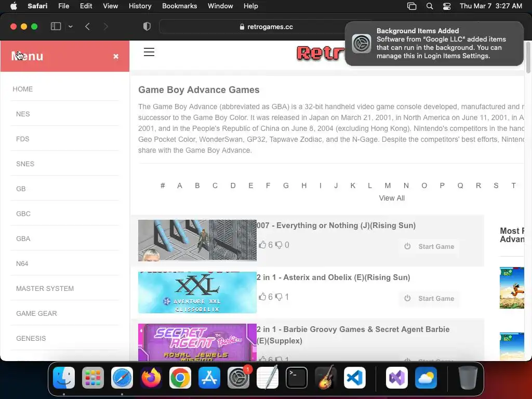Open the App Store from the Dock
The image size is (532, 399).
209,378
